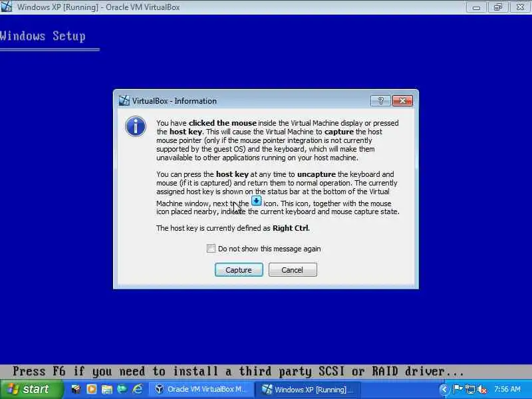This screenshot has height=399, width=532.
Task: Launch Internet Explorer from the quick launch
Action: 138,389
